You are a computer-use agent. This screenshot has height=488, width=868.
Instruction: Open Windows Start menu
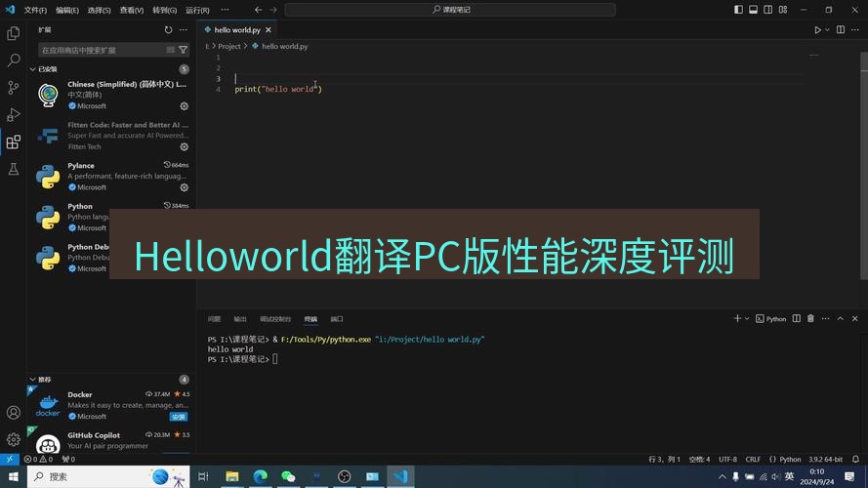click(x=14, y=476)
